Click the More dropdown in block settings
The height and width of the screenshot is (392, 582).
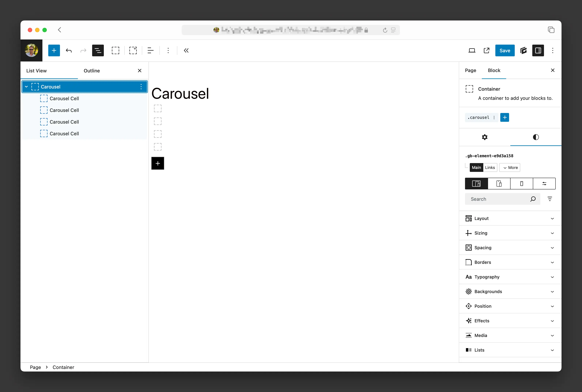[509, 167]
